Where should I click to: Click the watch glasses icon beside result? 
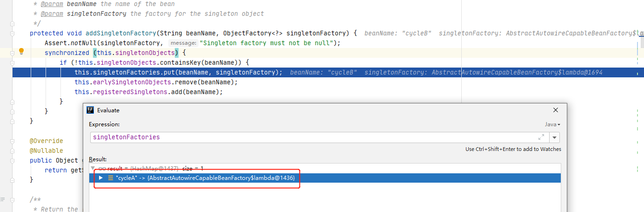coord(102,168)
